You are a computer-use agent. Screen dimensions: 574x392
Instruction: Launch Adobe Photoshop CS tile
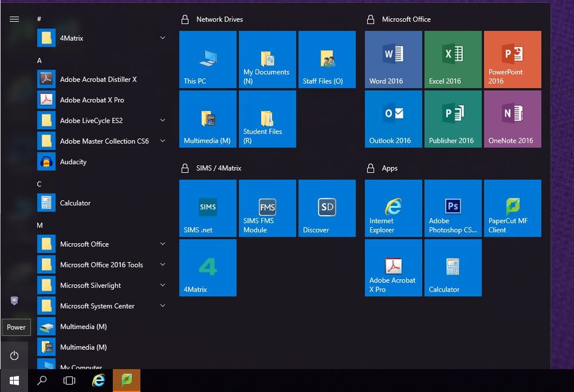click(x=453, y=208)
